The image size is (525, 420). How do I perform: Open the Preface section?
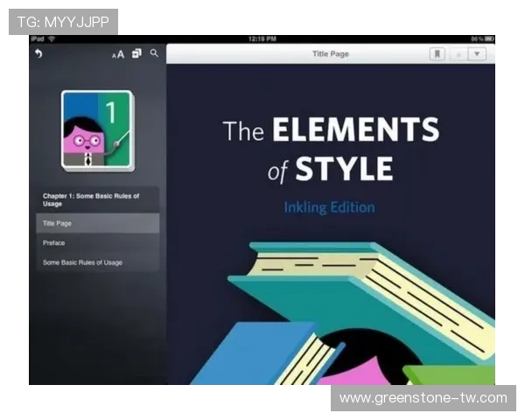click(97, 243)
